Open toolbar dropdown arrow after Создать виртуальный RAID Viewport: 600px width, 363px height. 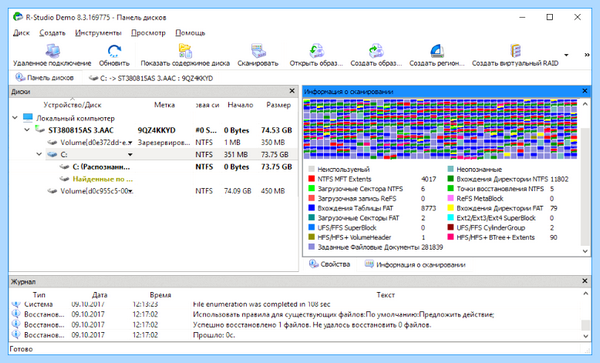[566, 55]
